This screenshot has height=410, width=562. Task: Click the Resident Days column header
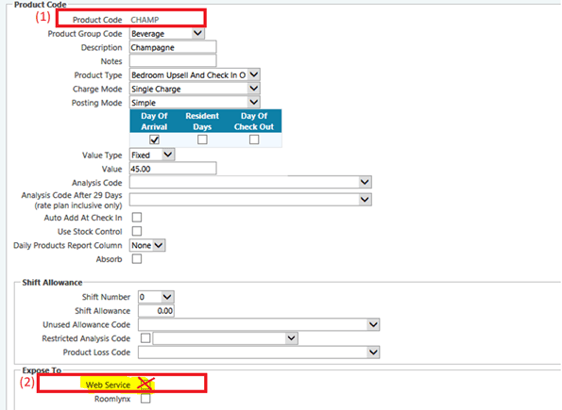[202, 121]
